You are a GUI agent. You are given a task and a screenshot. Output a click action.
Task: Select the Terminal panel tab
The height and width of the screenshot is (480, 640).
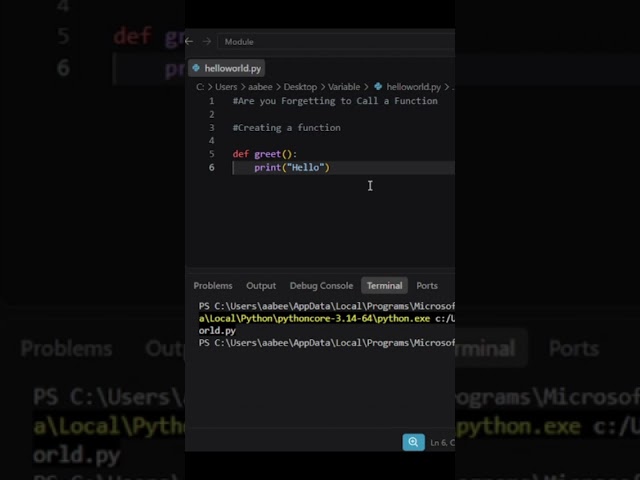[384, 285]
